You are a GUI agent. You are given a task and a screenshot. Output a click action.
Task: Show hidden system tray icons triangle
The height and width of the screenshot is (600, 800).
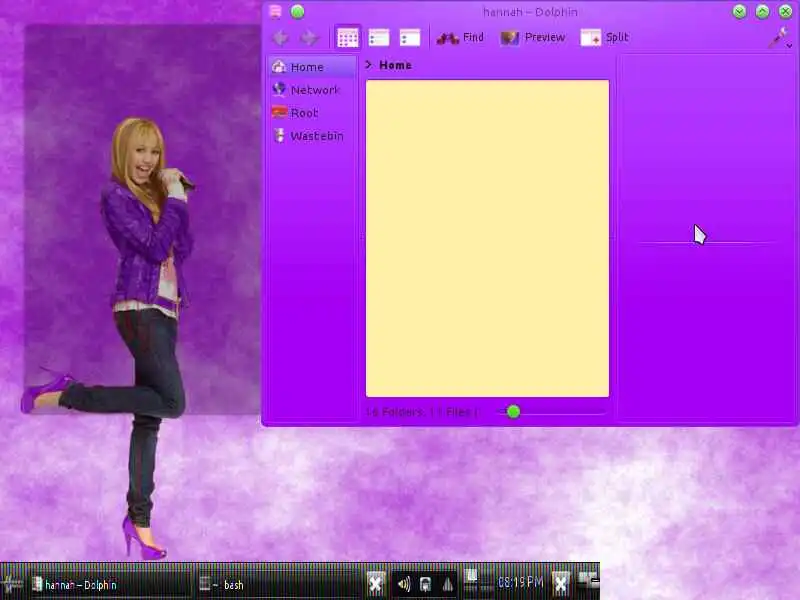pos(447,584)
